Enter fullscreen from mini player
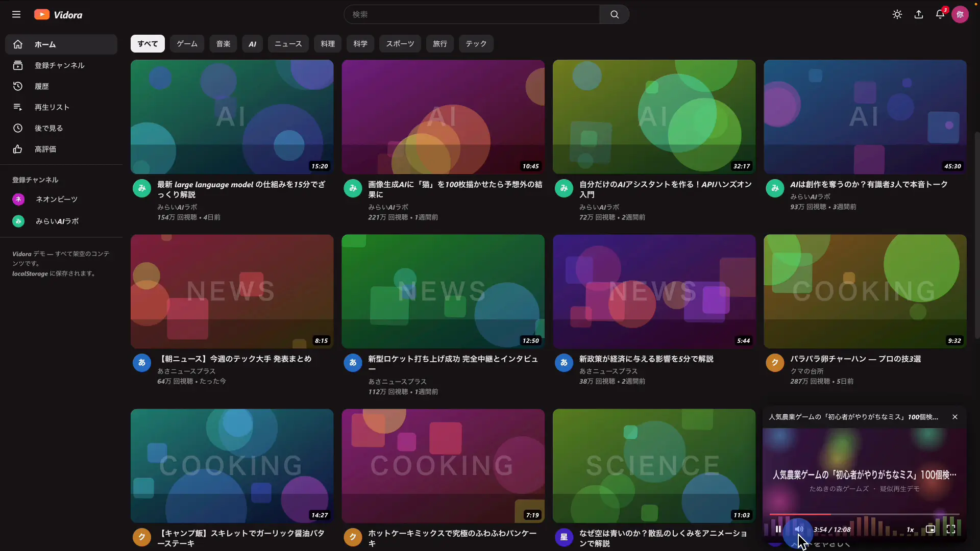Image resolution: width=980 pixels, height=551 pixels. pyautogui.click(x=951, y=529)
